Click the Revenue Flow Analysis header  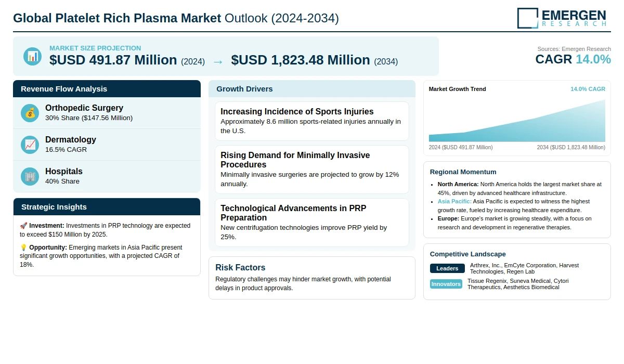[107, 88]
